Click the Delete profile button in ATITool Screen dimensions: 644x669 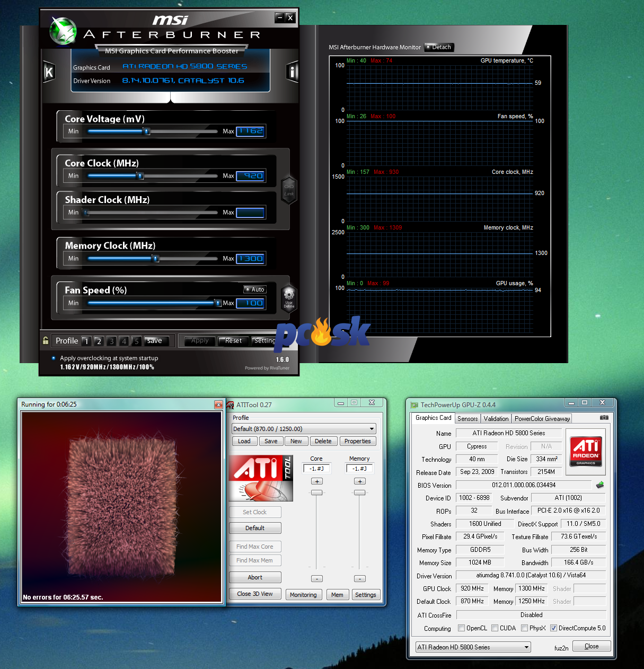[x=323, y=441]
